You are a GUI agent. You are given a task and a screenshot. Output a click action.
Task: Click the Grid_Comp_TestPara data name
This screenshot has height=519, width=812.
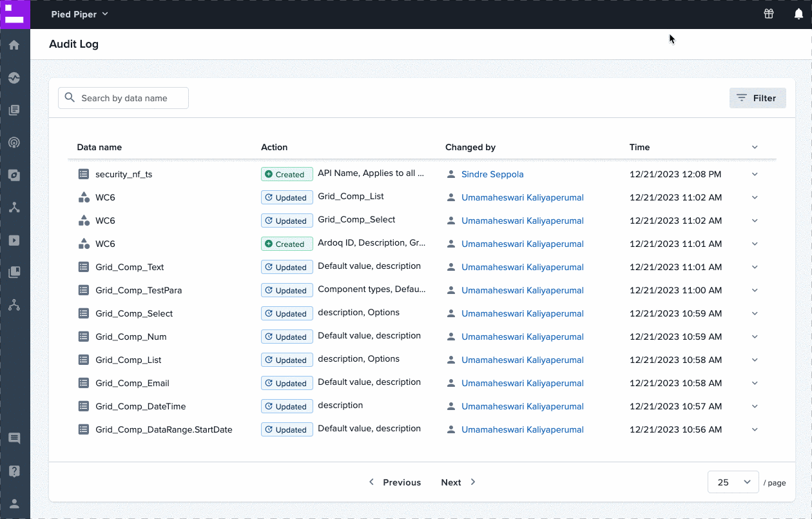coord(139,290)
